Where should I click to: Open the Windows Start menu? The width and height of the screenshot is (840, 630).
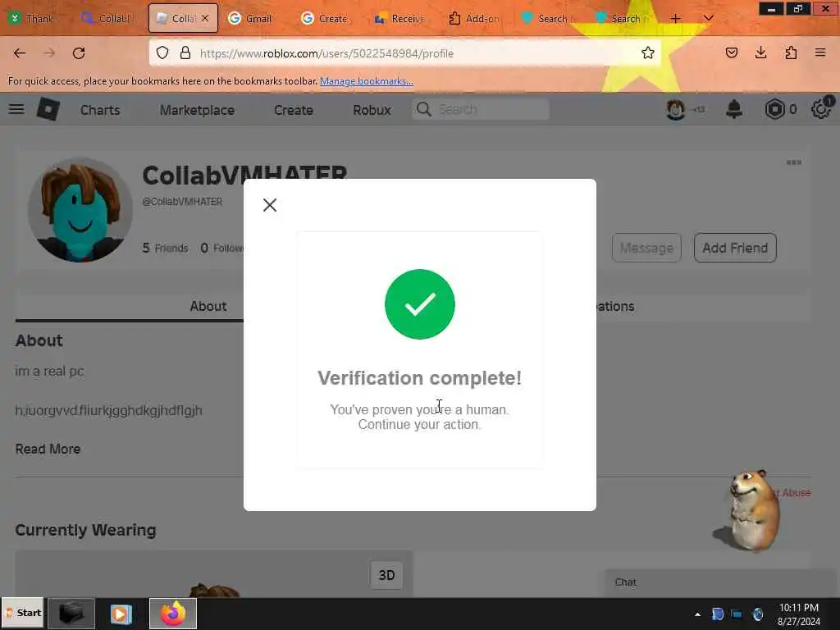point(22,613)
